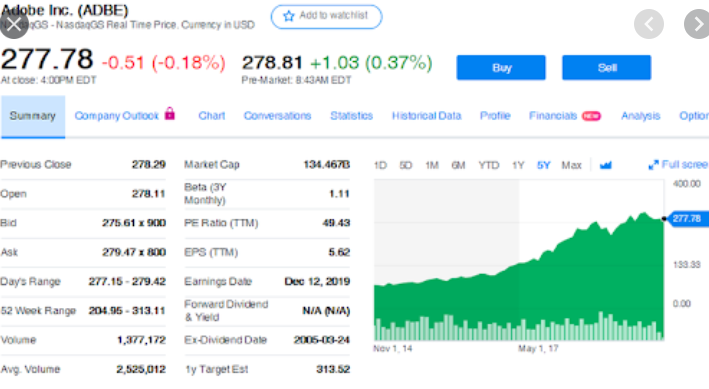Open the Financials tab
The width and height of the screenshot is (709, 389).
click(553, 116)
